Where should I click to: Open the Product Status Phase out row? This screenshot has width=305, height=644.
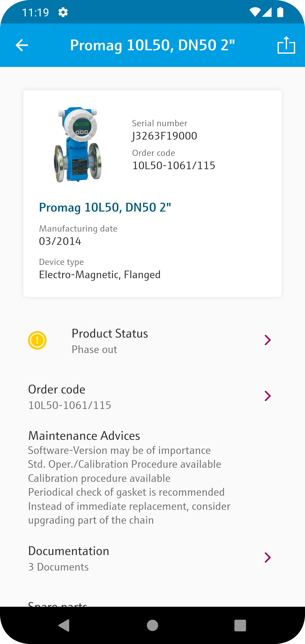pyautogui.click(x=152, y=341)
